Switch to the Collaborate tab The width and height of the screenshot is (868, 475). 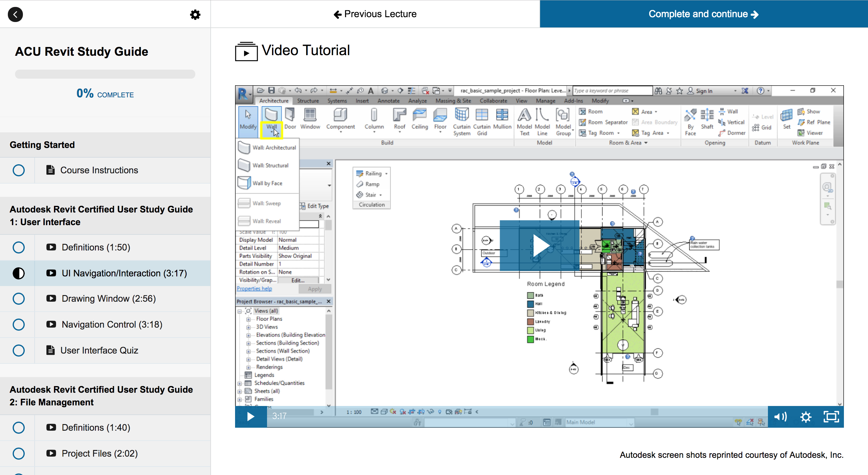tap(493, 101)
